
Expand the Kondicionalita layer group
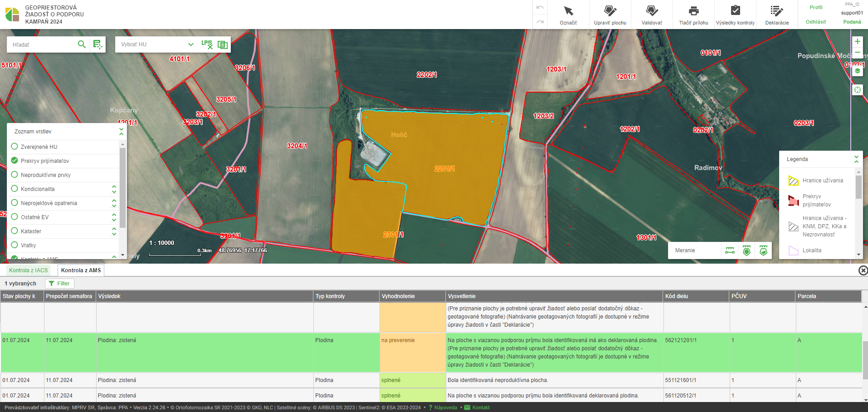pyautogui.click(x=114, y=189)
